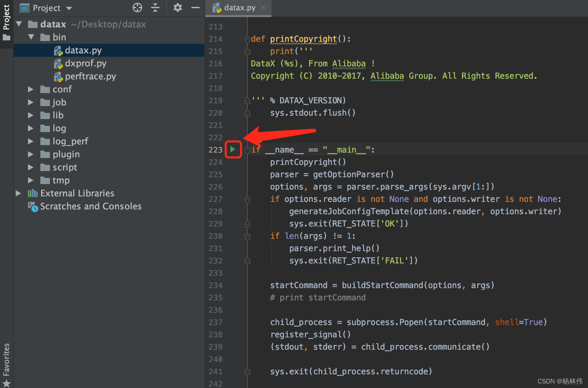Image resolution: width=588 pixels, height=388 pixels.
Task: Expand the conf folder
Action: click(x=30, y=89)
